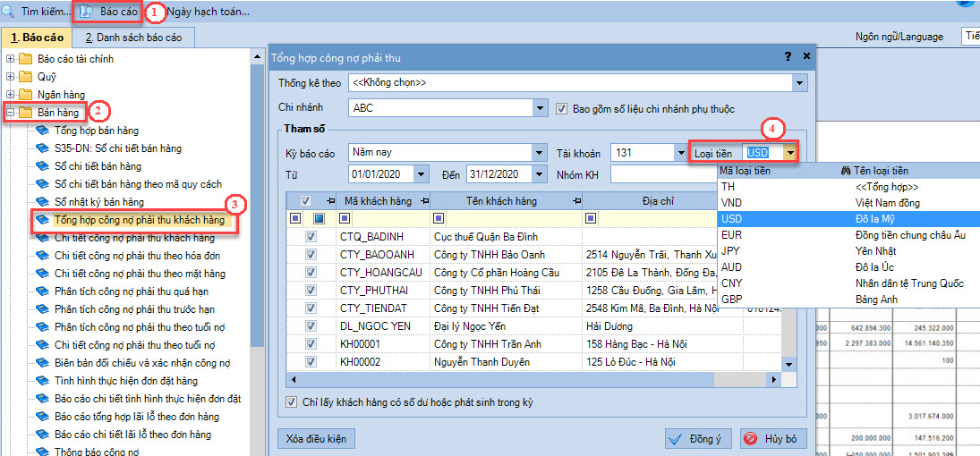Click customer table horizontal scroll right arrow

[776, 379]
